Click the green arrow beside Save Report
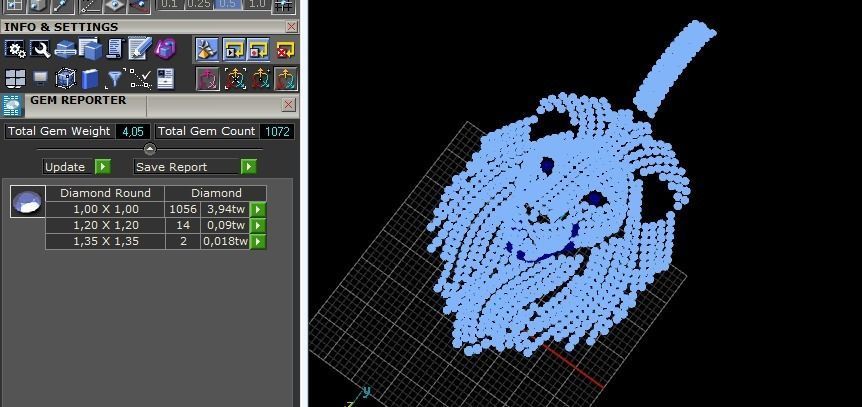This screenshot has width=862, height=407. click(248, 167)
